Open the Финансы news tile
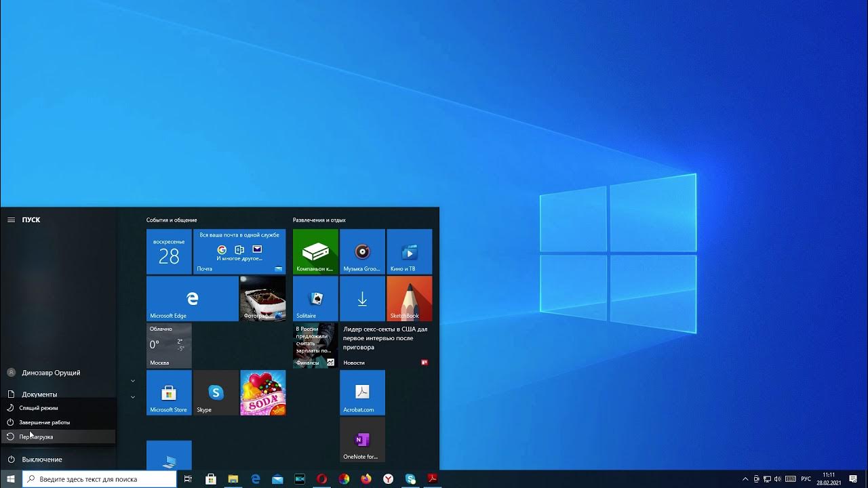The image size is (868, 488). point(315,345)
